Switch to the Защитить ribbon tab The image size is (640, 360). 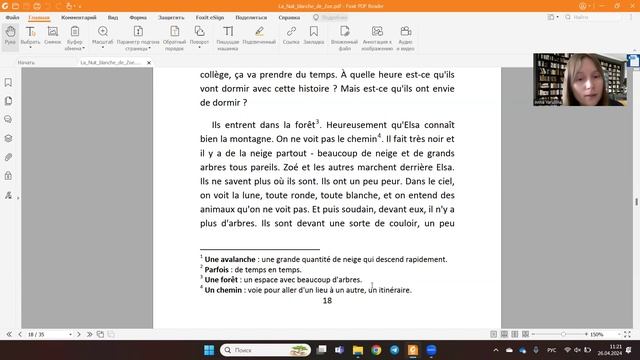tap(171, 18)
